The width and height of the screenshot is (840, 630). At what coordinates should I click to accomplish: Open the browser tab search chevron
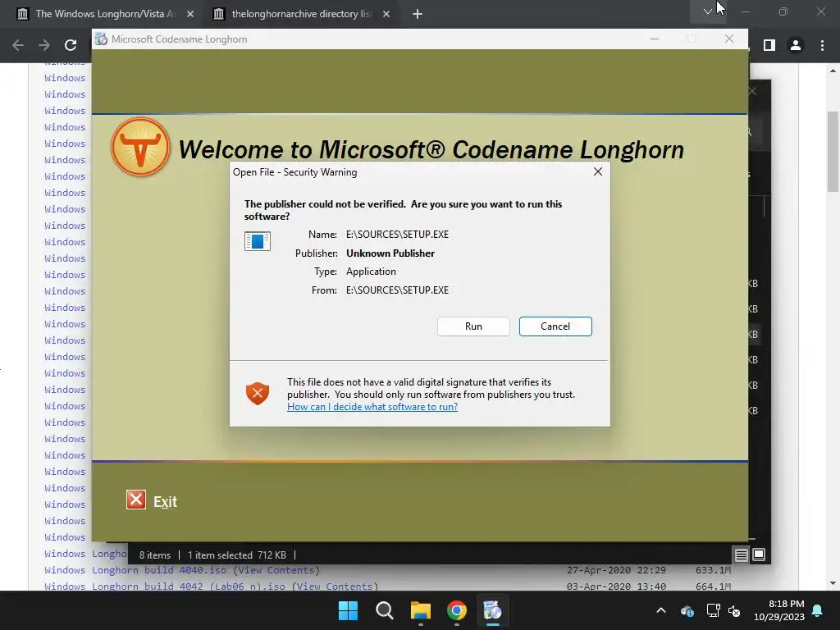pos(708,11)
